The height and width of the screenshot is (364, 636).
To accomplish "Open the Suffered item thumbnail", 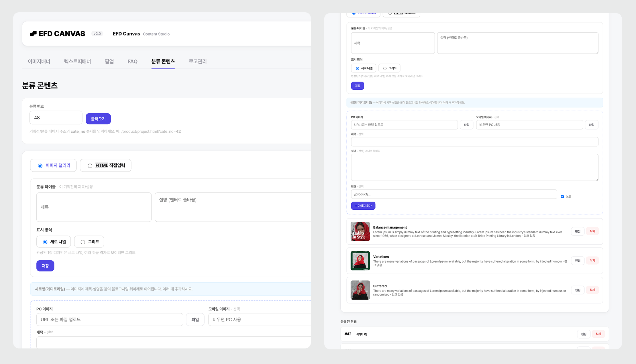I will point(360,290).
